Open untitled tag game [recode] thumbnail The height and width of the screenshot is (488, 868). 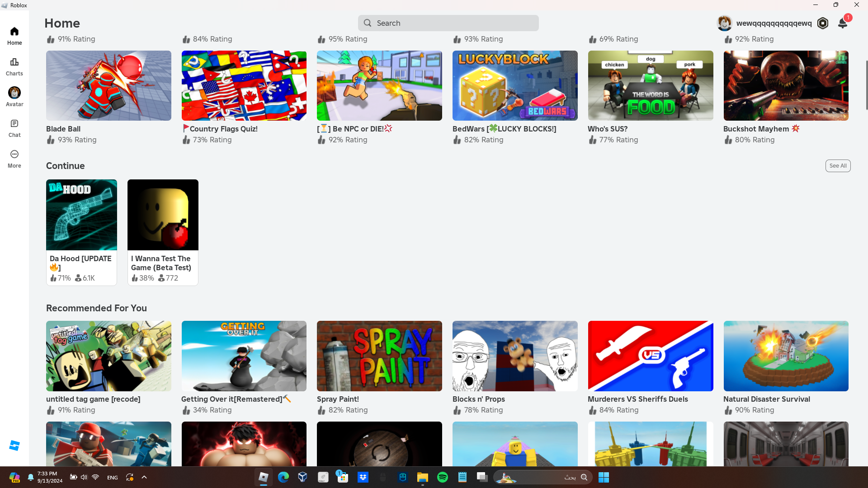pos(108,356)
